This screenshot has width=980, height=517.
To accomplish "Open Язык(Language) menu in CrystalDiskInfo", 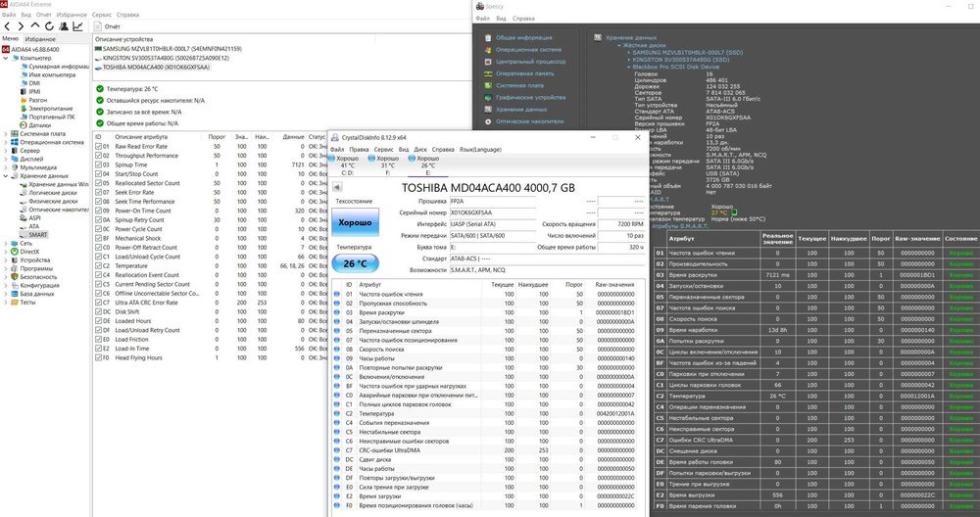I will (x=480, y=149).
